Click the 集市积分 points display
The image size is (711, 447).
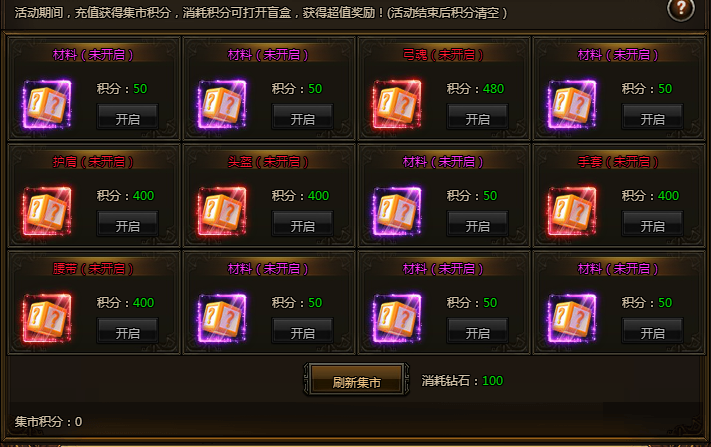tap(49, 422)
